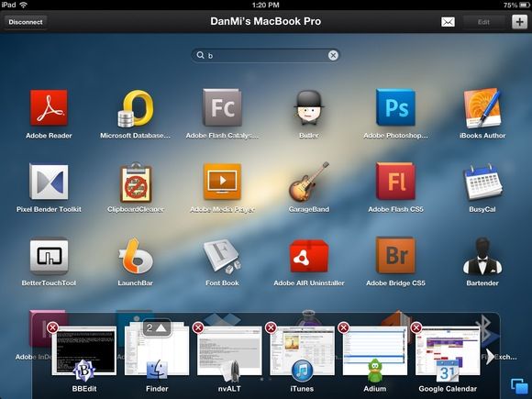
Task: Launch BetterTouchTool
Action: (49, 256)
